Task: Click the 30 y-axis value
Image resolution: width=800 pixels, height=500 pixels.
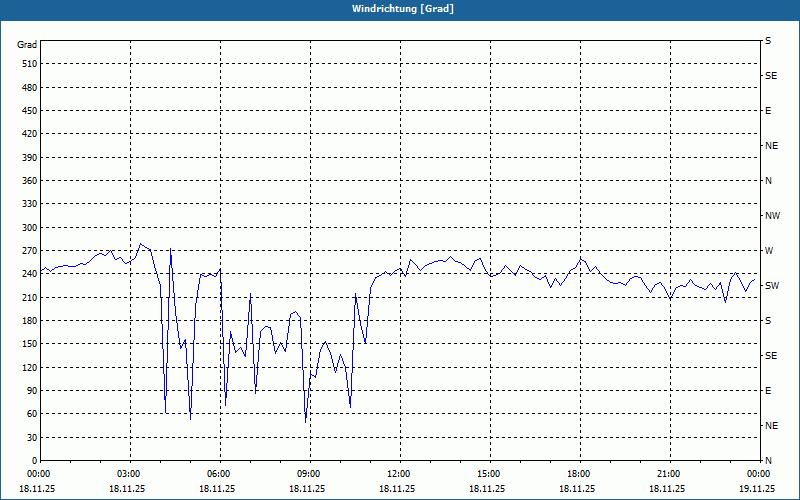Action: click(32, 437)
